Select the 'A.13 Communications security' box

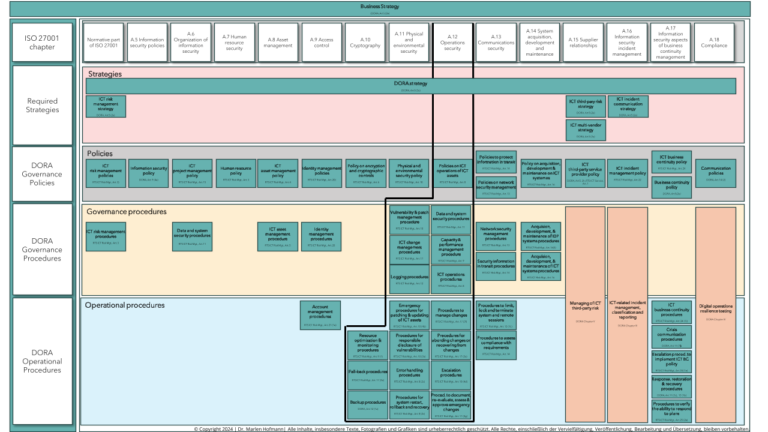pyautogui.click(x=496, y=42)
